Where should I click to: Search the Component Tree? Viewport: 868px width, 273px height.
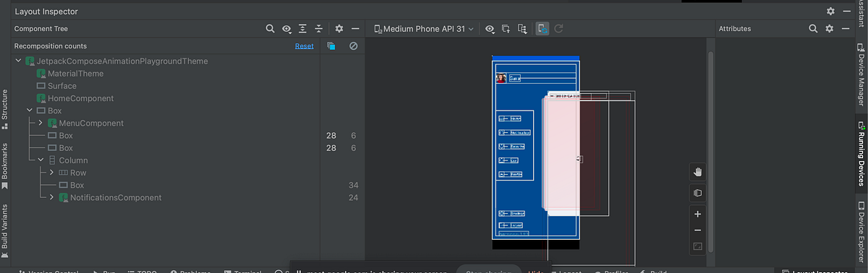coord(270,29)
